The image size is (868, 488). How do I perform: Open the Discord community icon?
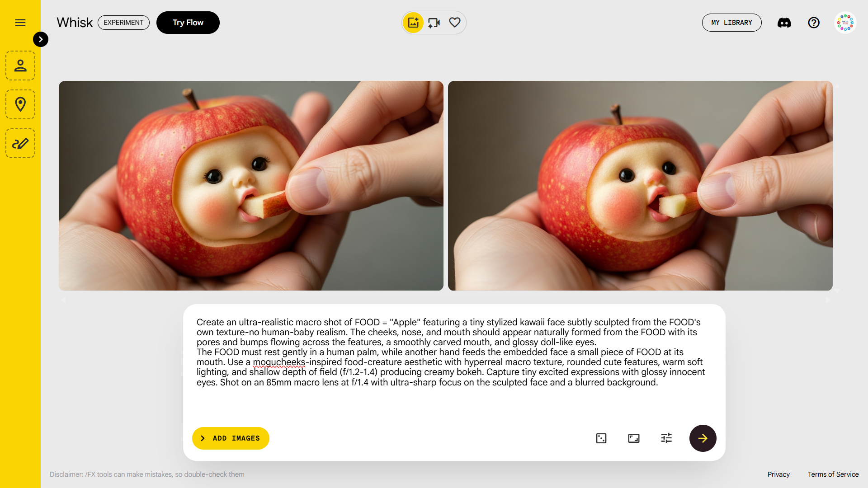(784, 23)
